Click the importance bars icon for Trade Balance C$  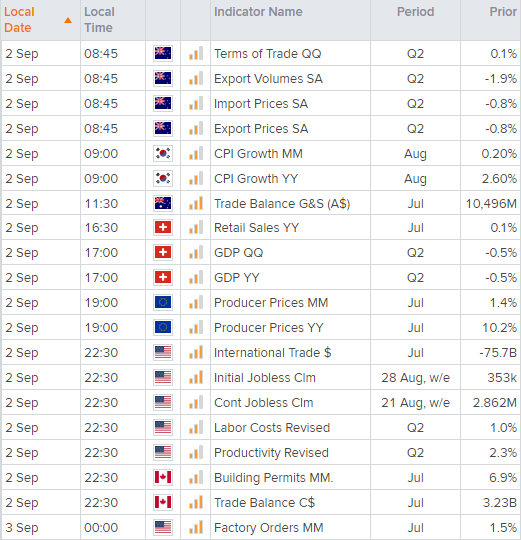pyautogui.click(x=196, y=502)
